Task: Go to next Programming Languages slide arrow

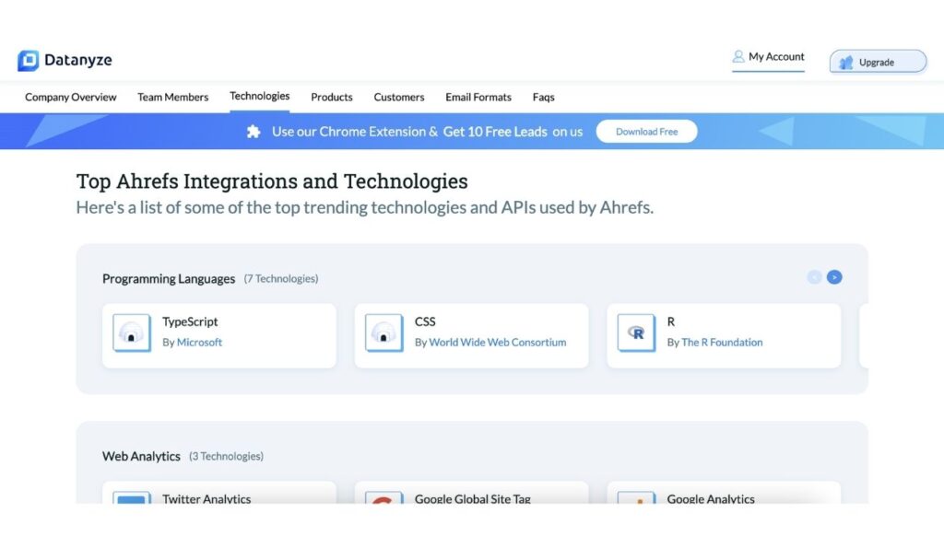Action: click(833, 276)
